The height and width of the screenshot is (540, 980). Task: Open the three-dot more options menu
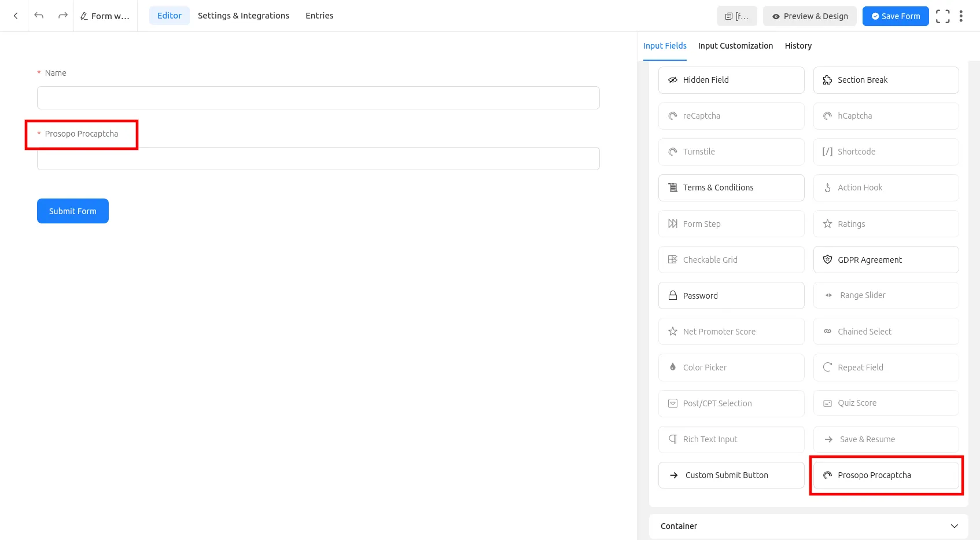961,16
